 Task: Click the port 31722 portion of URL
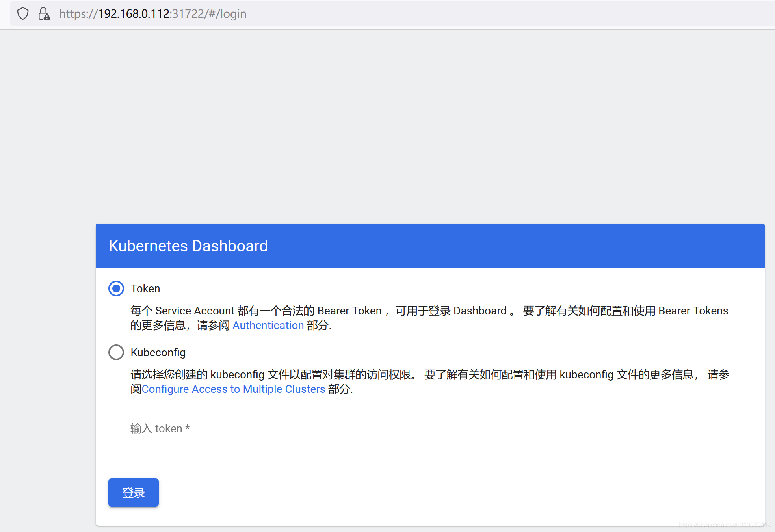pos(188,14)
